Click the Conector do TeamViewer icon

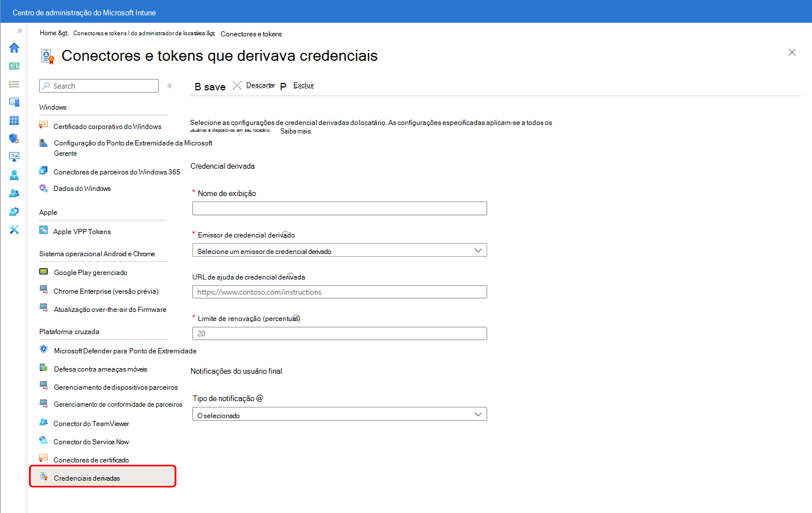43,422
